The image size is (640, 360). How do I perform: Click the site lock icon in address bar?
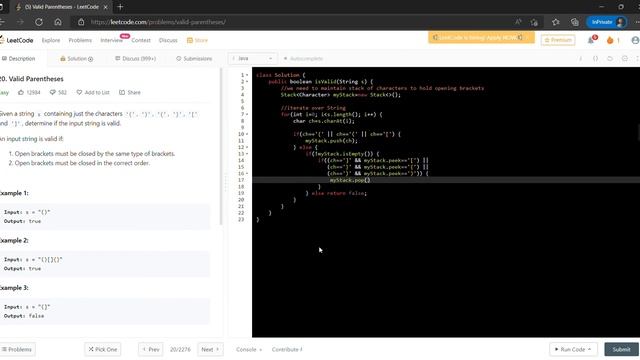click(x=81, y=22)
